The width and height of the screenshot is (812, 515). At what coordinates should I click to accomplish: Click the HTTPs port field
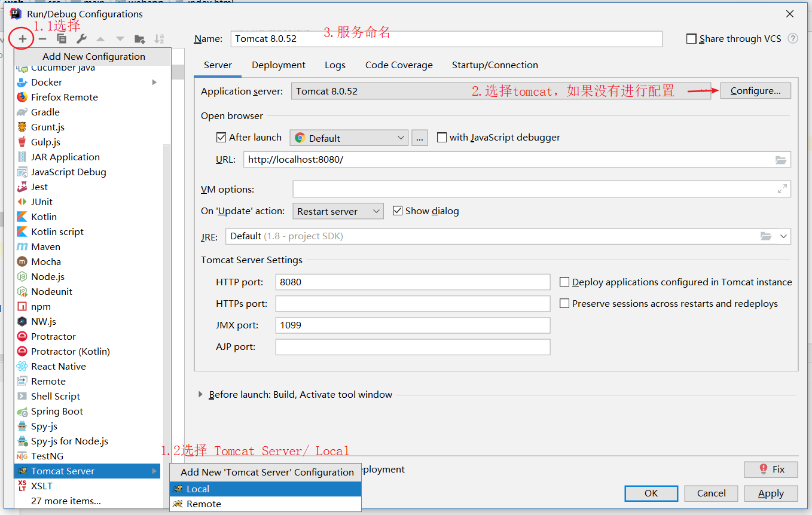point(413,303)
